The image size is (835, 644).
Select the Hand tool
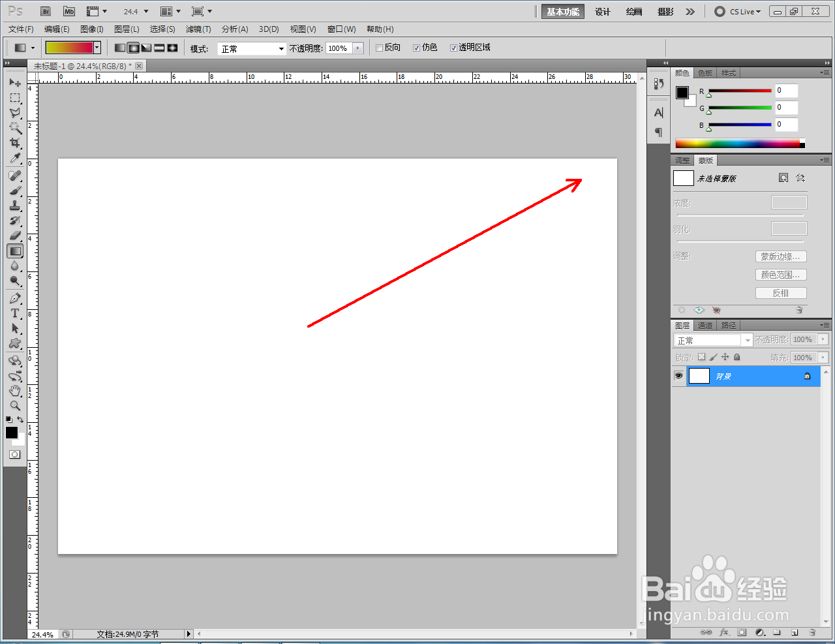coord(15,391)
